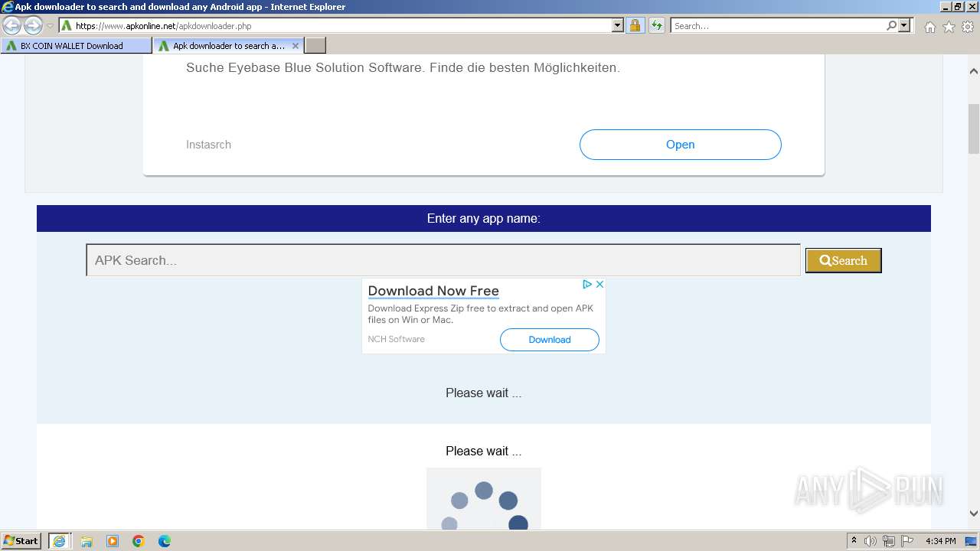Click the volume speaker icon in tray
The height and width of the screenshot is (551, 980).
(871, 541)
